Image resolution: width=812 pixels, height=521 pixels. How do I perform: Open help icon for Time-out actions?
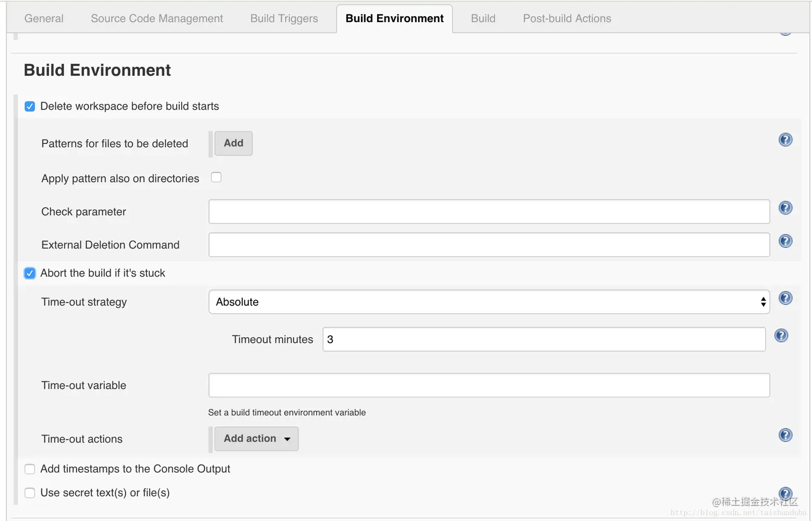click(x=785, y=435)
